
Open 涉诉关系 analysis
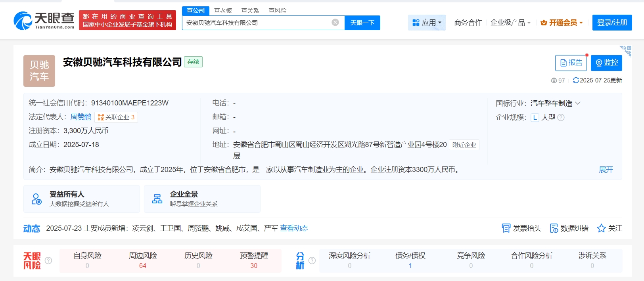pyautogui.click(x=592, y=260)
